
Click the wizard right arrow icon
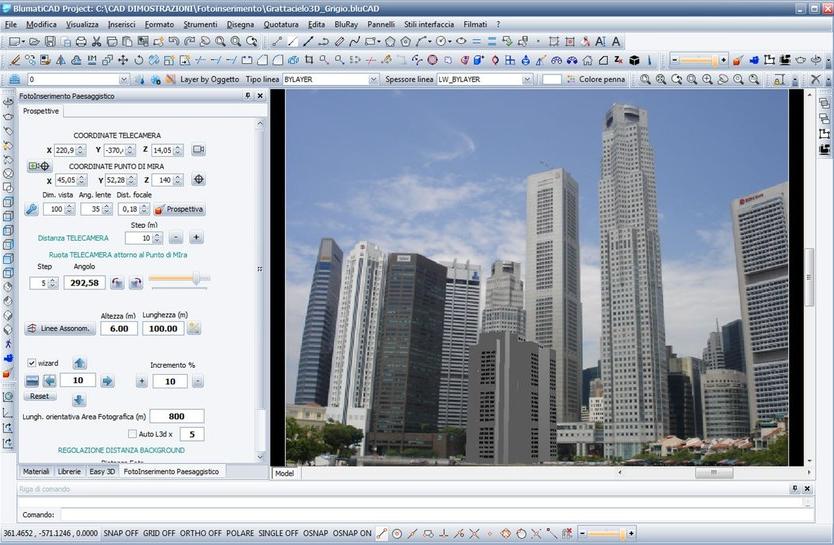pyautogui.click(x=107, y=381)
